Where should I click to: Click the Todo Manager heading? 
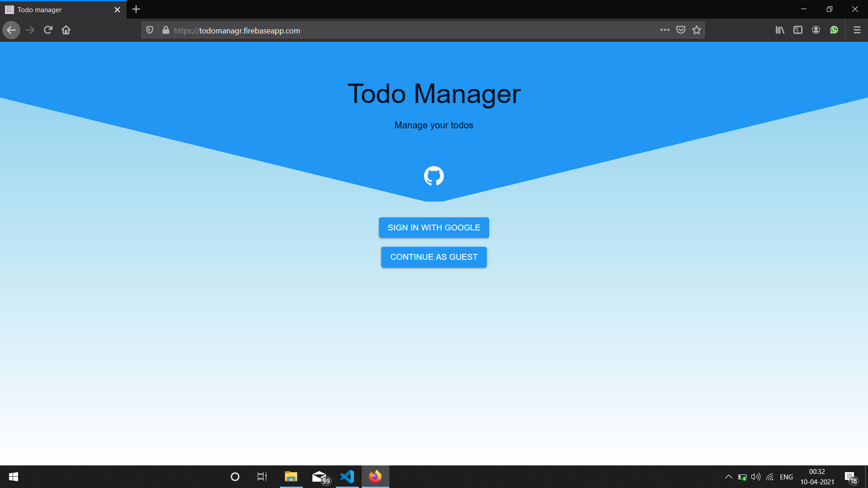(434, 94)
